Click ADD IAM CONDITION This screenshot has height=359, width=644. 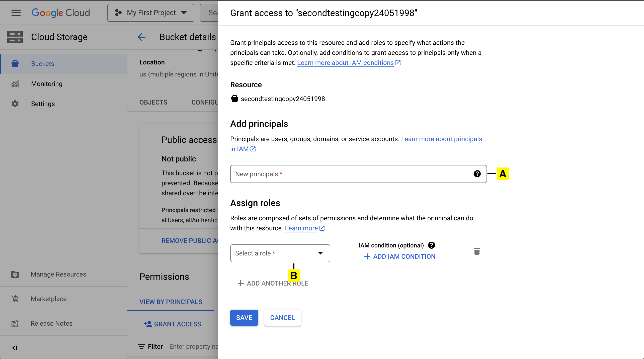[400, 256]
